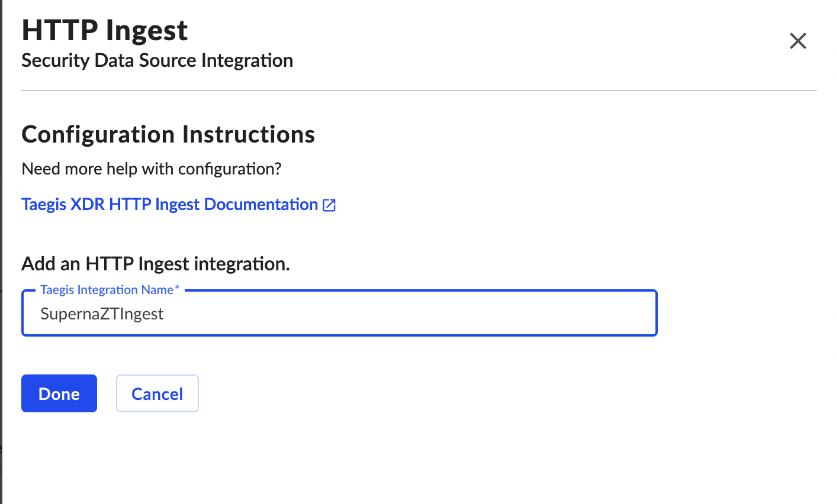Open Taegis XDR HTTP Ingest Documentation link
This screenshot has height=504, width=836.
click(x=179, y=205)
